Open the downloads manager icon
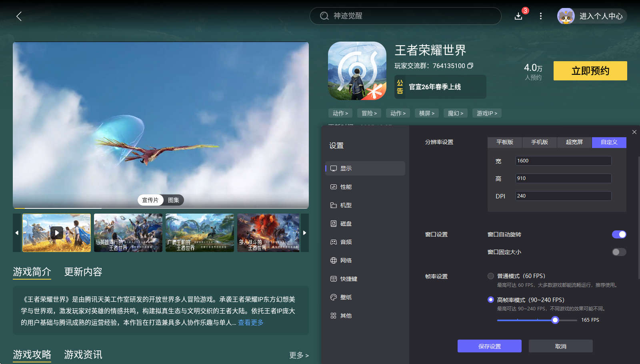 518,16
